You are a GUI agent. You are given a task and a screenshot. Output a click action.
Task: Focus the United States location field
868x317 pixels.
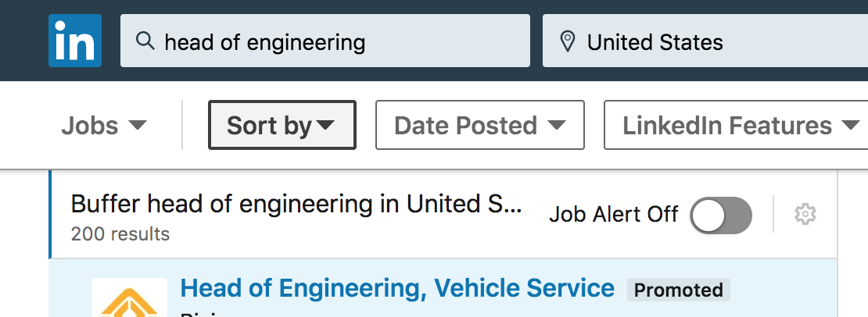tap(705, 41)
